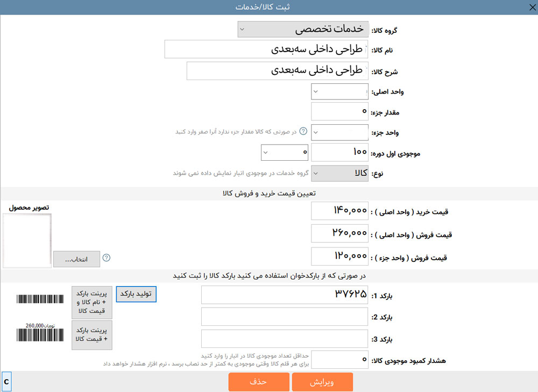
Task: Click the barcode preview without a price
Action: click(x=40, y=299)
